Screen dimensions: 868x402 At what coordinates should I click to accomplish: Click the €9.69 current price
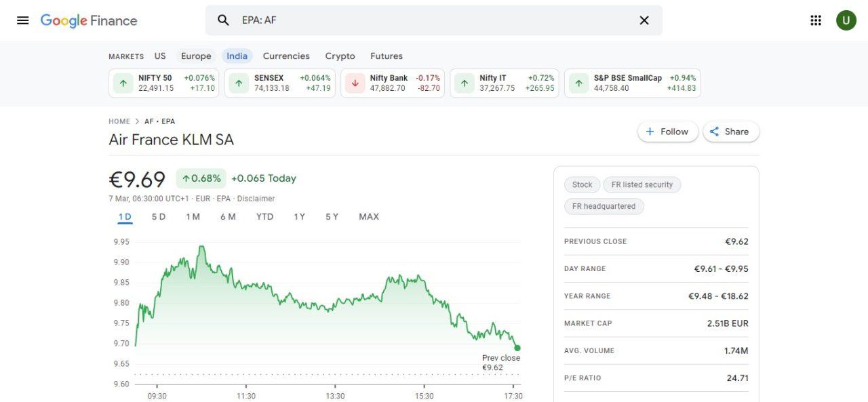[137, 180]
